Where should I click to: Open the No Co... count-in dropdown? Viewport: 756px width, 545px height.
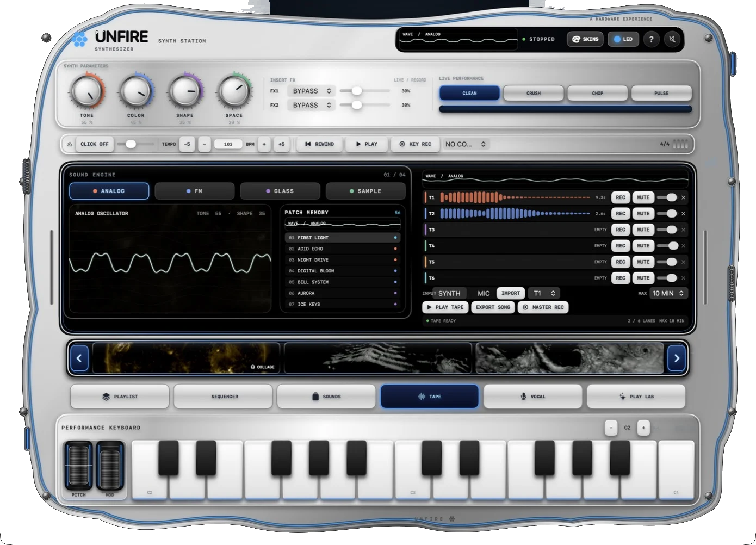[466, 144]
